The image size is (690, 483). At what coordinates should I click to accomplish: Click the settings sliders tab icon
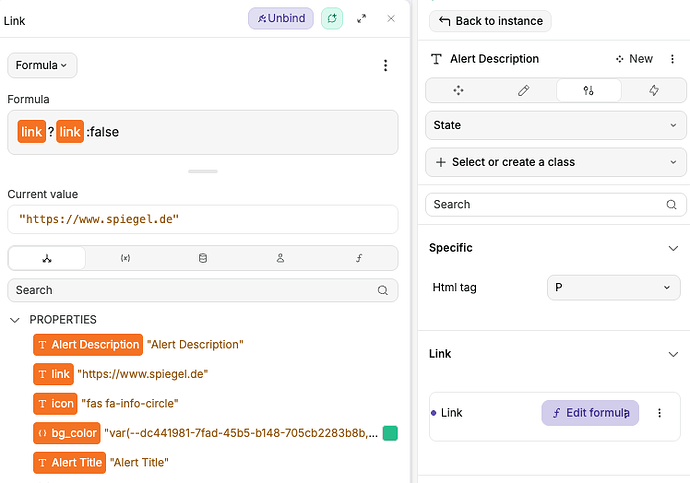[589, 90]
